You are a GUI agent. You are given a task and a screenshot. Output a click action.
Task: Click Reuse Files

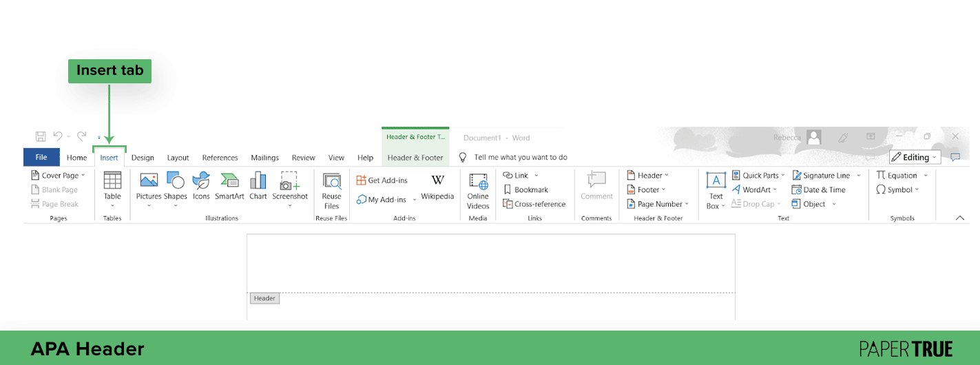[332, 191]
